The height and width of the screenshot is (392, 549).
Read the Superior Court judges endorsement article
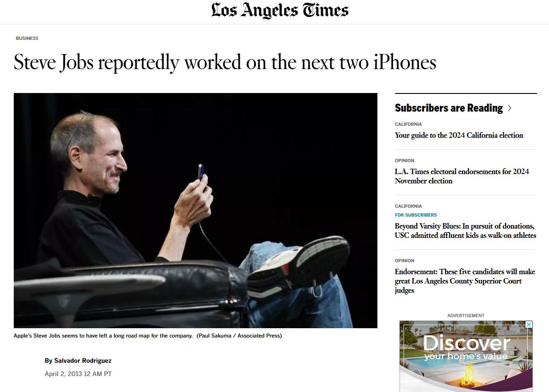(465, 281)
